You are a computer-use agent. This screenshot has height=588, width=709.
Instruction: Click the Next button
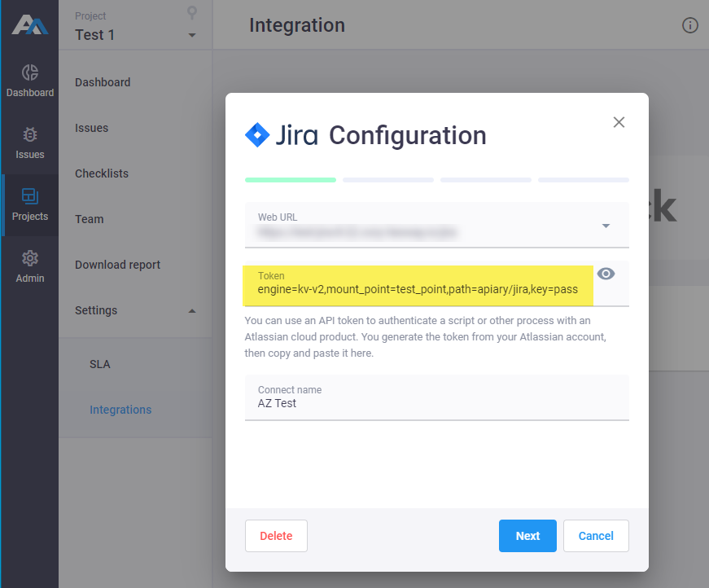click(527, 536)
